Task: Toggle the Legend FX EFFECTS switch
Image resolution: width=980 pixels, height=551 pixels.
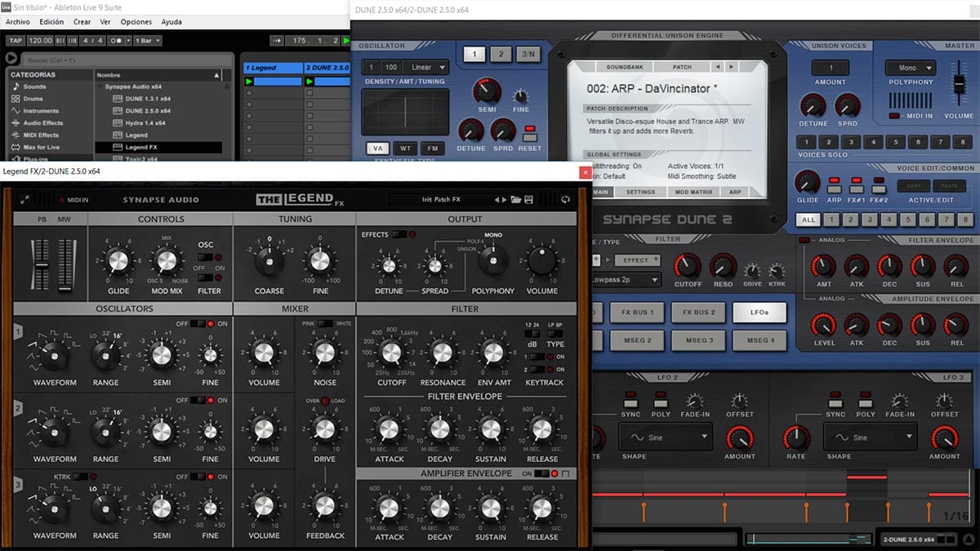Action: 398,235
